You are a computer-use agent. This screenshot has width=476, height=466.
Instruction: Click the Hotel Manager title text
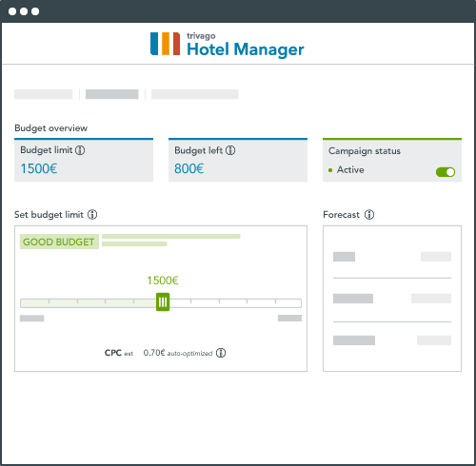tap(246, 49)
